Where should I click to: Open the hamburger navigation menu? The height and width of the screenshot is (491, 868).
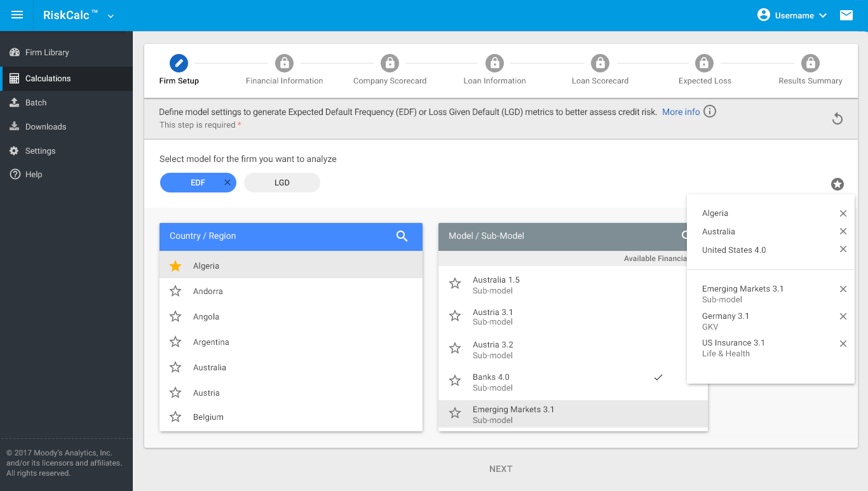point(17,15)
